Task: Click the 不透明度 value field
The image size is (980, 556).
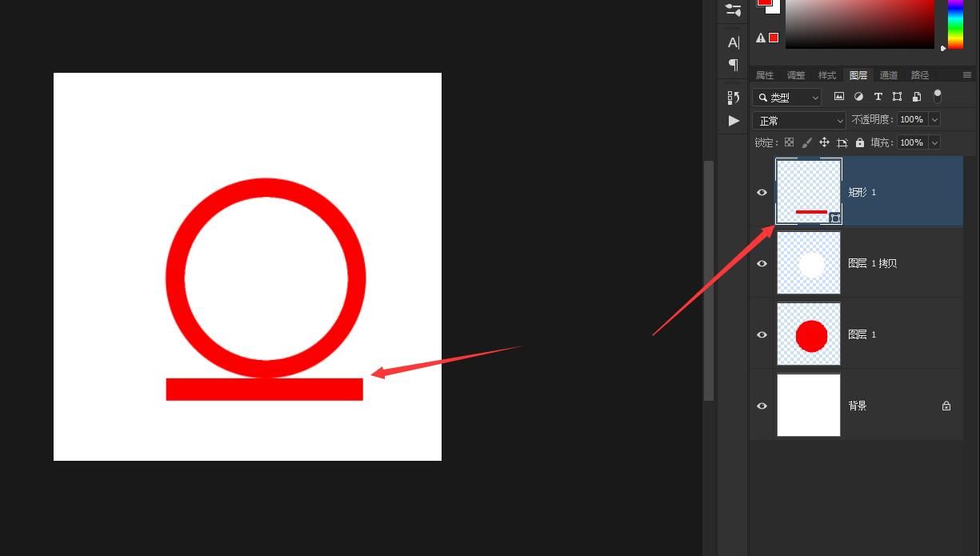Action: point(912,119)
